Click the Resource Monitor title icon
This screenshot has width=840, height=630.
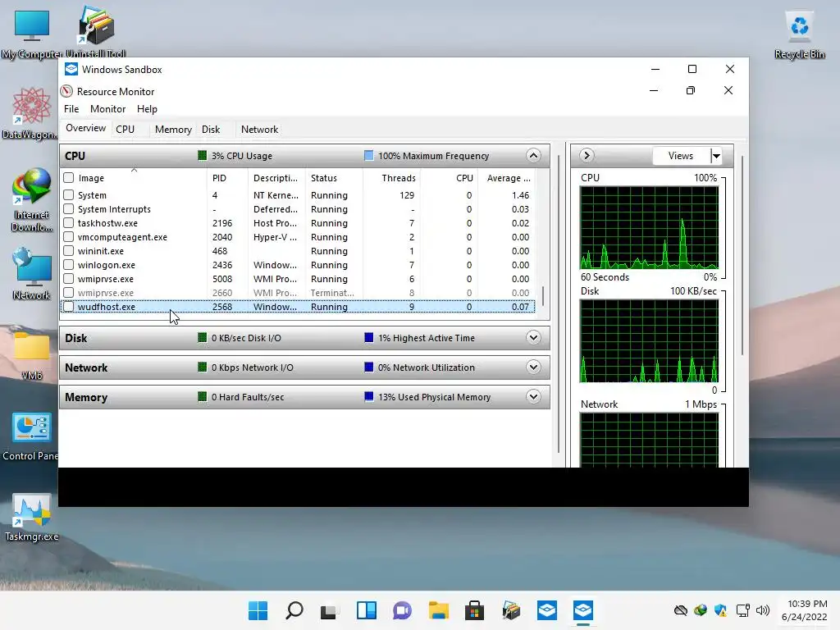click(66, 91)
